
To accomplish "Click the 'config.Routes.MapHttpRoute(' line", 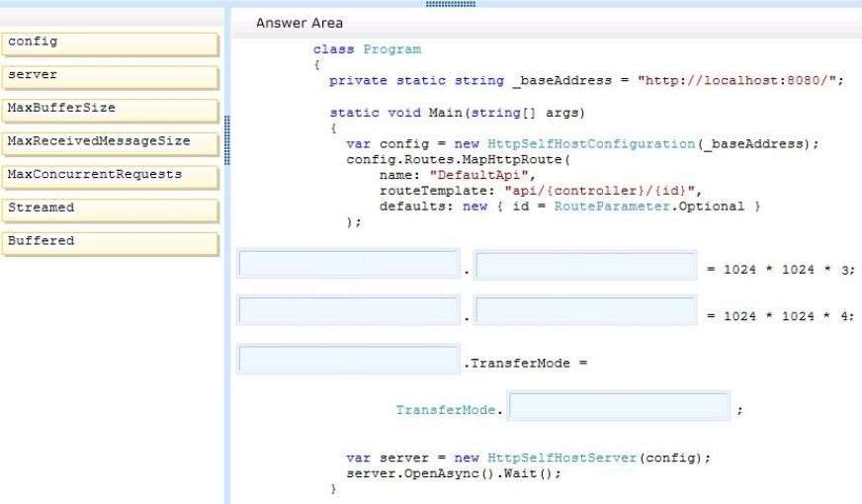I will point(459,159).
